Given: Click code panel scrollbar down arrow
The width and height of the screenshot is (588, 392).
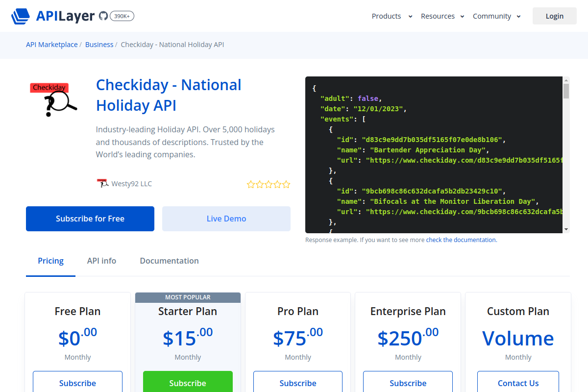Looking at the screenshot, I should pos(566,229).
